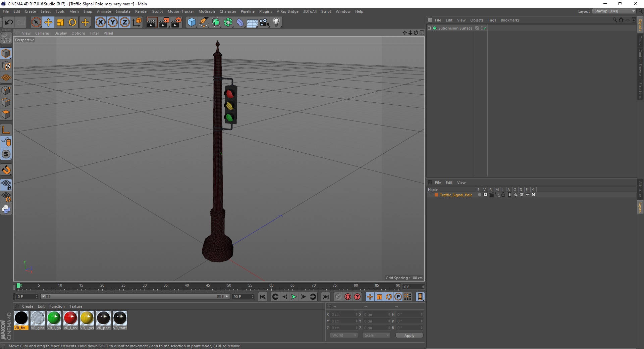
Task: Toggle viewport maximize icon
Action: [x=422, y=33]
